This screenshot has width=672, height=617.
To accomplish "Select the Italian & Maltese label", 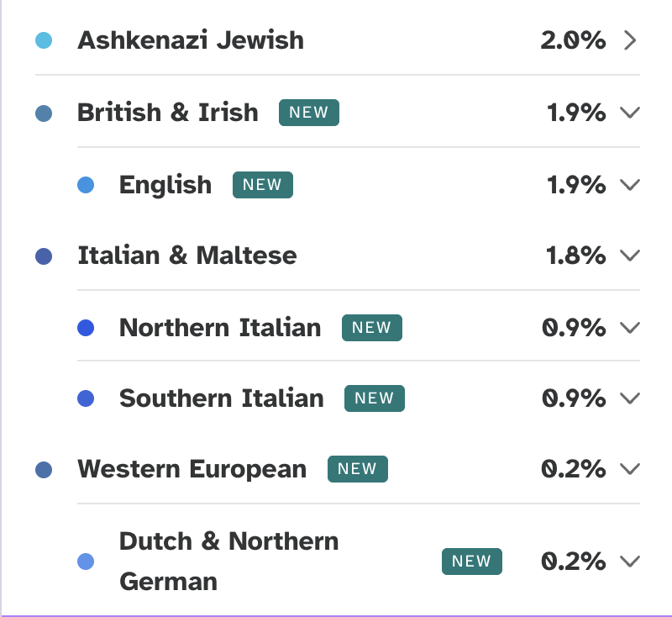I will click(187, 256).
